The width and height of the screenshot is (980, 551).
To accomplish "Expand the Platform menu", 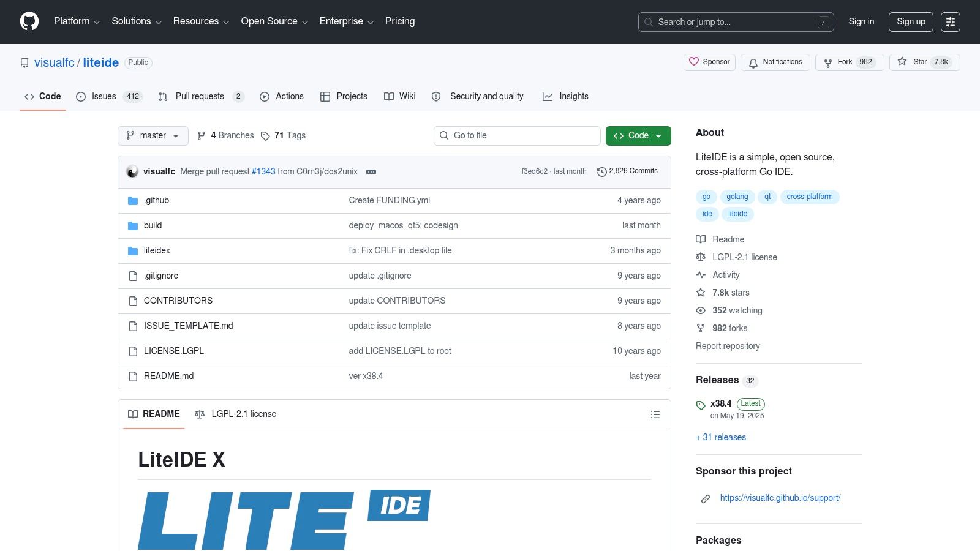I will click(77, 21).
